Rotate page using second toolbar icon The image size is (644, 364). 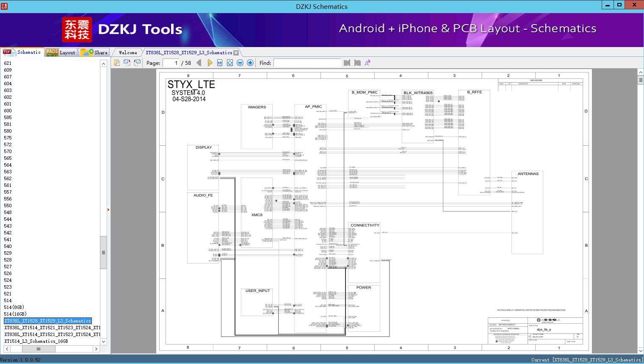127,63
